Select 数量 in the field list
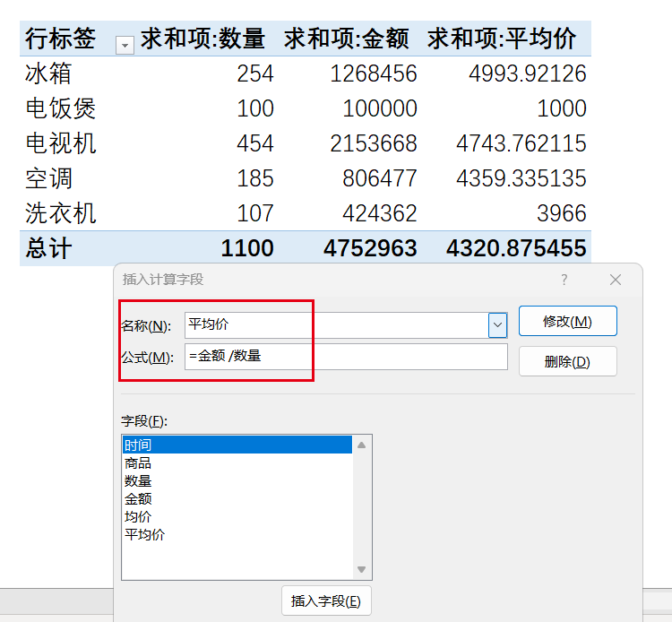The width and height of the screenshot is (672, 622). (237, 481)
